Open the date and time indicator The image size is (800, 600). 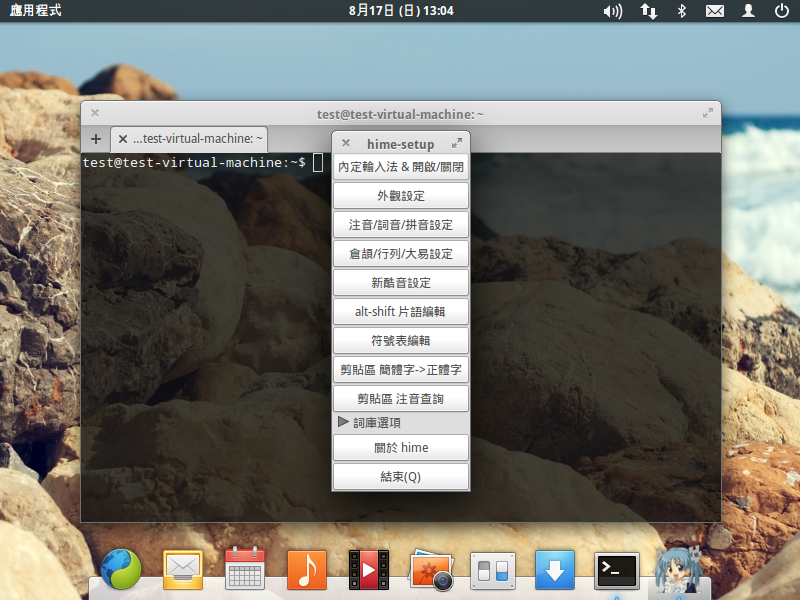click(401, 11)
